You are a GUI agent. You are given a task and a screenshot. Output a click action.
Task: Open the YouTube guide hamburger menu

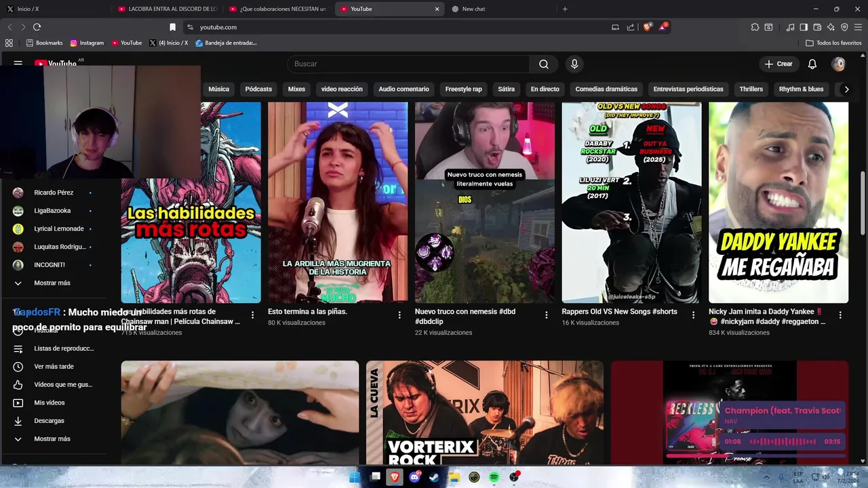click(x=18, y=63)
